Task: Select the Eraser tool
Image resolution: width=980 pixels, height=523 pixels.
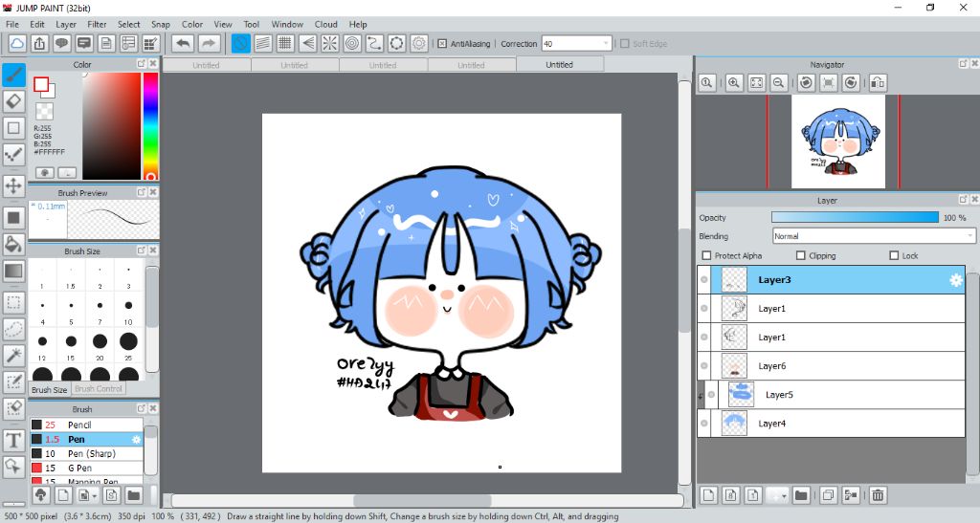Action: pyautogui.click(x=13, y=101)
